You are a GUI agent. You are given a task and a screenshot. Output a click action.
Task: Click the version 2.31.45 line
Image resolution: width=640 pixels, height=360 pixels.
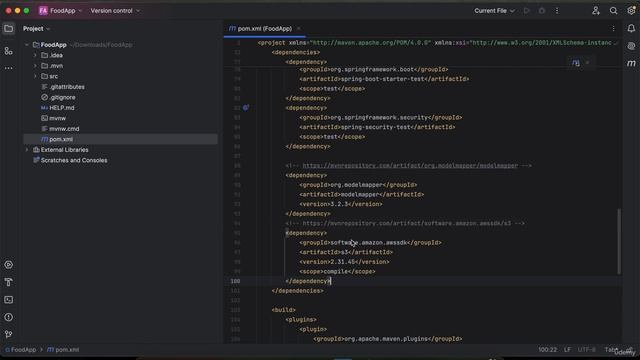(x=344, y=262)
